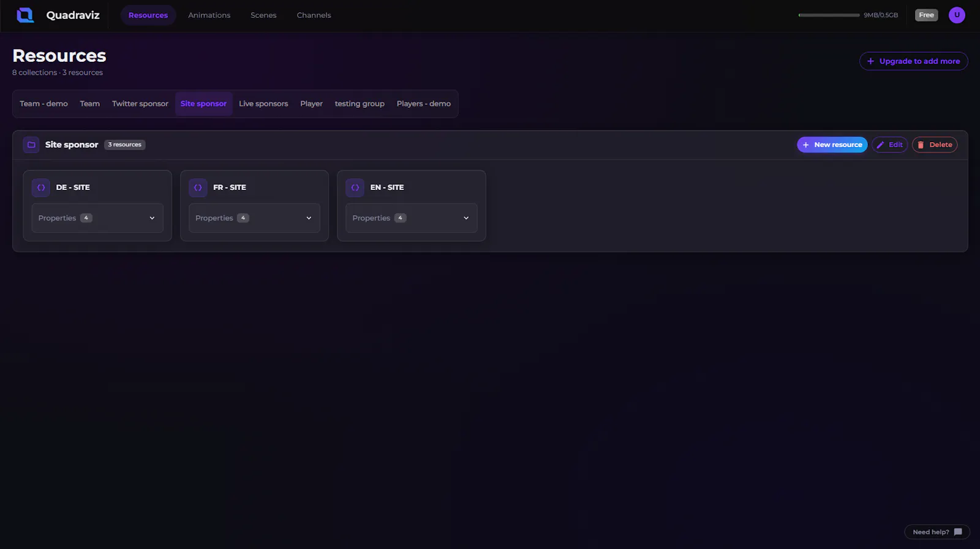Go to Animations section

209,15
